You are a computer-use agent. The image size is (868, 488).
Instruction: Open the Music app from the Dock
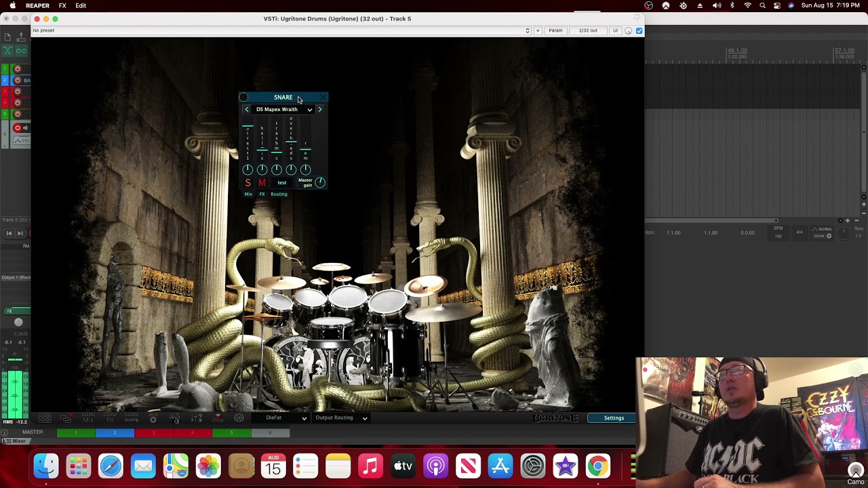tap(370, 466)
